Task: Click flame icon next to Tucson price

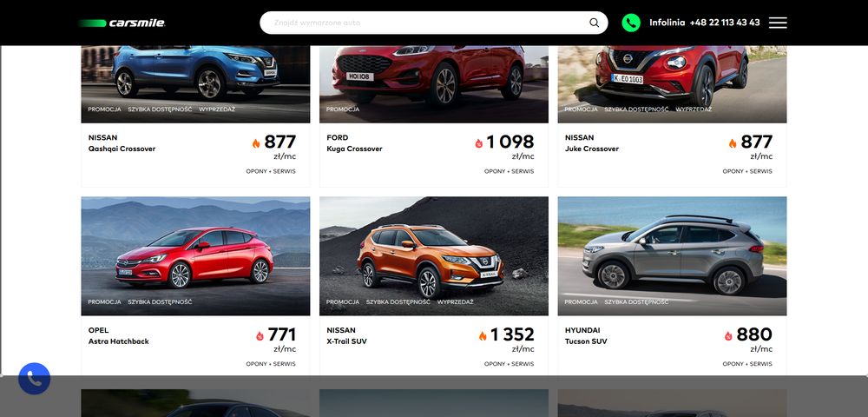Action: [728, 336]
